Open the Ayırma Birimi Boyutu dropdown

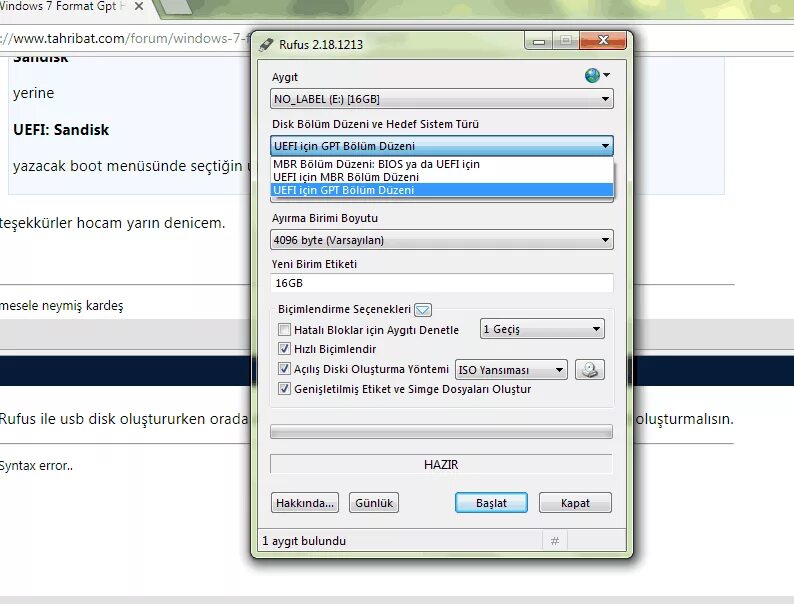coord(442,240)
